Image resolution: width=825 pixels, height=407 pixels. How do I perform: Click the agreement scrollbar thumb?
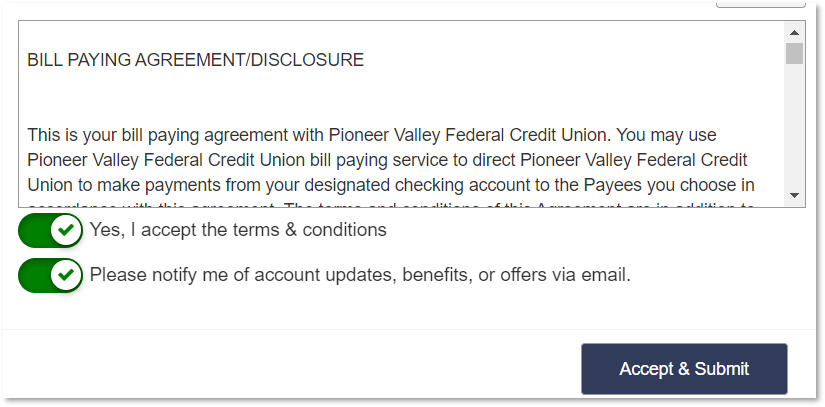[x=794, y=54]
